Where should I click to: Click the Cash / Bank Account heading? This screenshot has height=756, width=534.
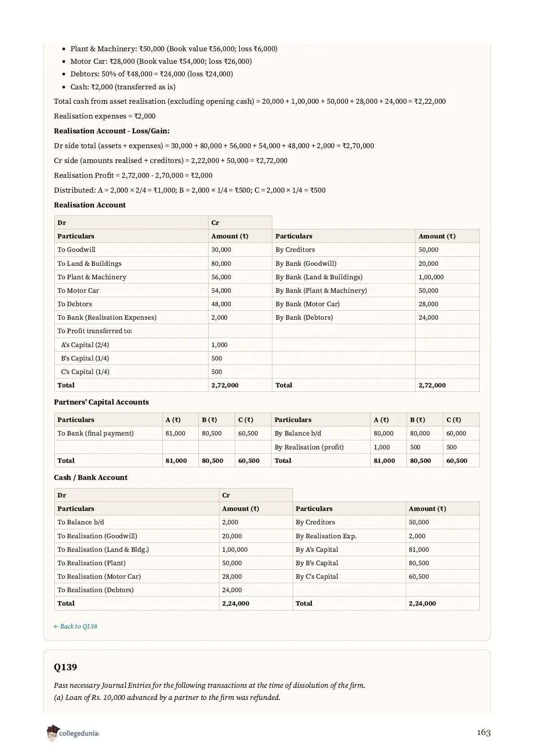click(x=91, y=477)
